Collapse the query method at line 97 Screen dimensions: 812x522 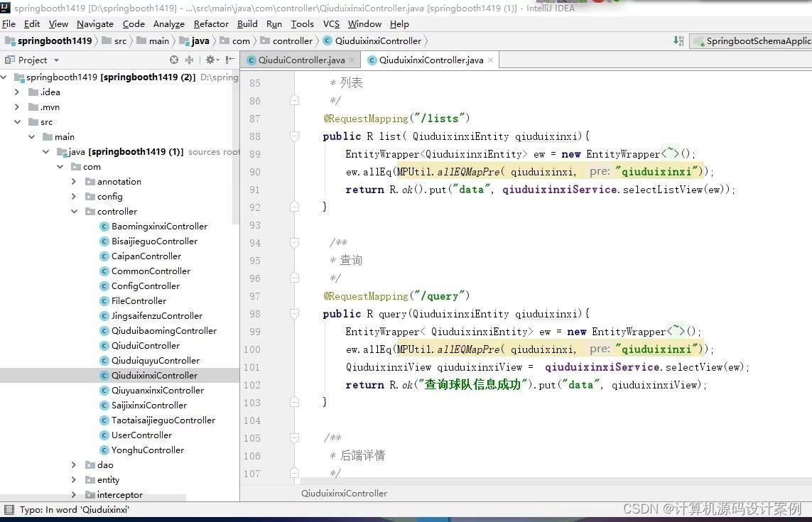click(294, 314)
